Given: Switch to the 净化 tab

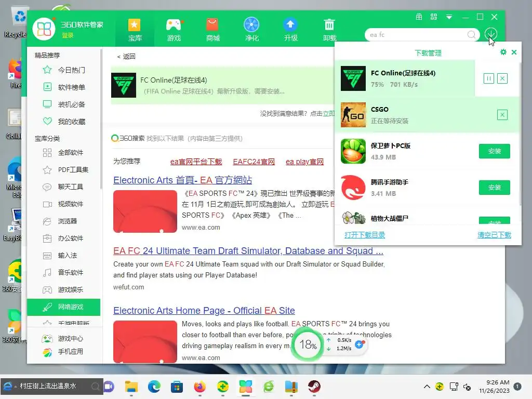Looking at the screenshot, I should pyautogui.click(x=251, y=30).
